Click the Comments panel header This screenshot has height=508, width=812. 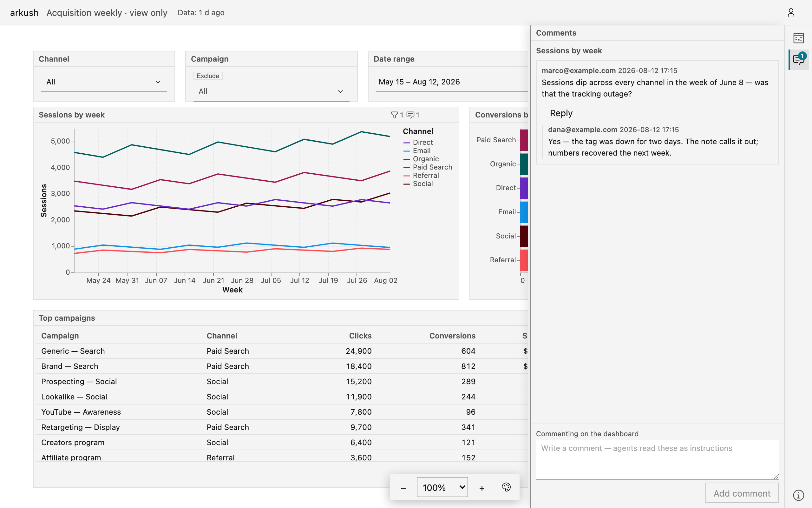556,33
